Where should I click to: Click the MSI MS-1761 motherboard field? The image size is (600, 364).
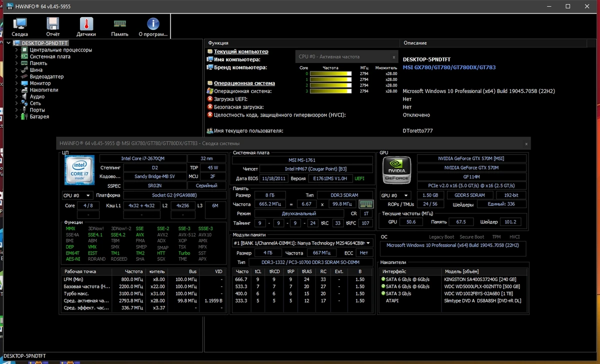(303, 160)
